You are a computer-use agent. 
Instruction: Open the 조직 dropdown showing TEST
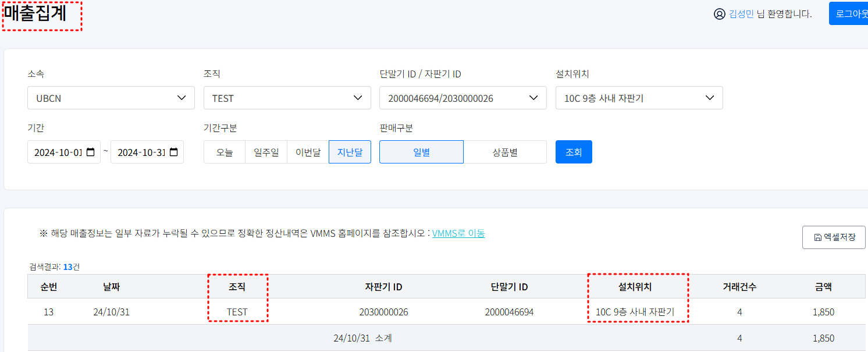pyautogui.click(x=287, y=97)
